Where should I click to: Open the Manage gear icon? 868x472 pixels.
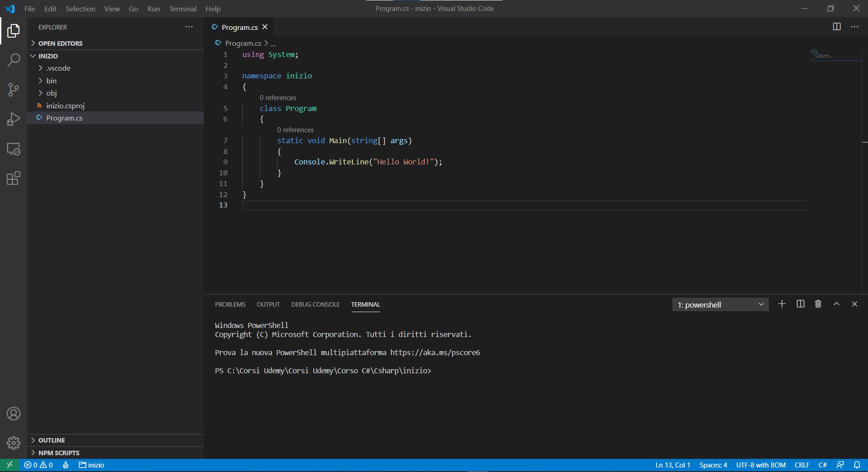pos(14,443)
